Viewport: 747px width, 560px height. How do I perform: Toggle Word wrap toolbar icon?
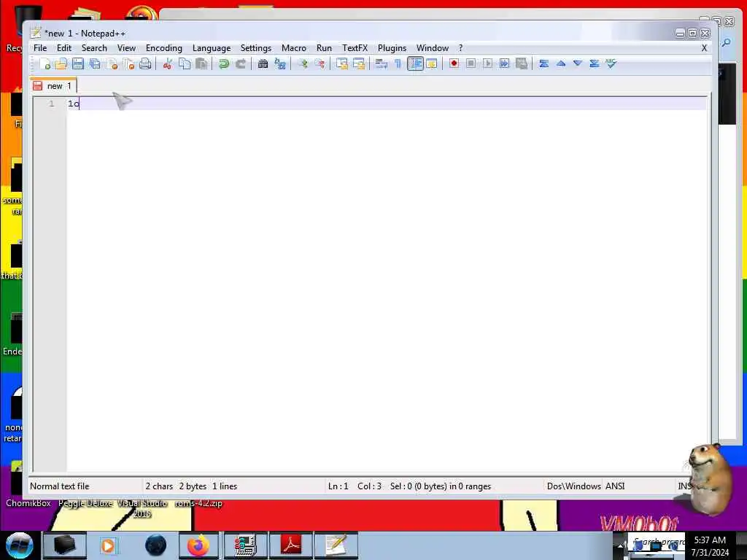[381, 63]
